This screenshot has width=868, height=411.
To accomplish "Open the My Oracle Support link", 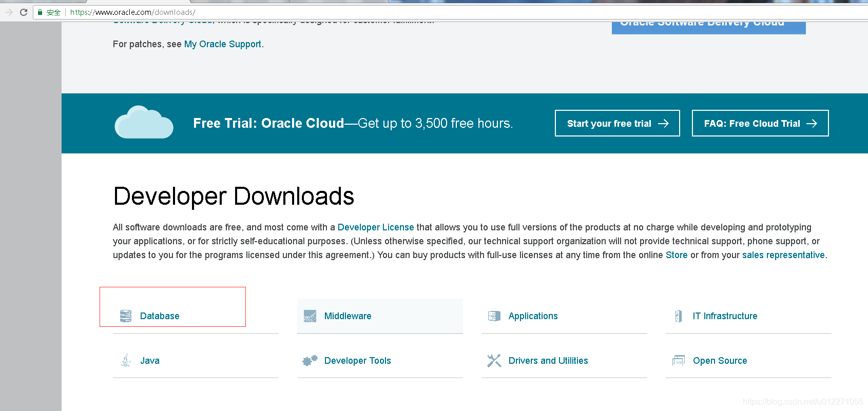I will [x=223, y=44].
